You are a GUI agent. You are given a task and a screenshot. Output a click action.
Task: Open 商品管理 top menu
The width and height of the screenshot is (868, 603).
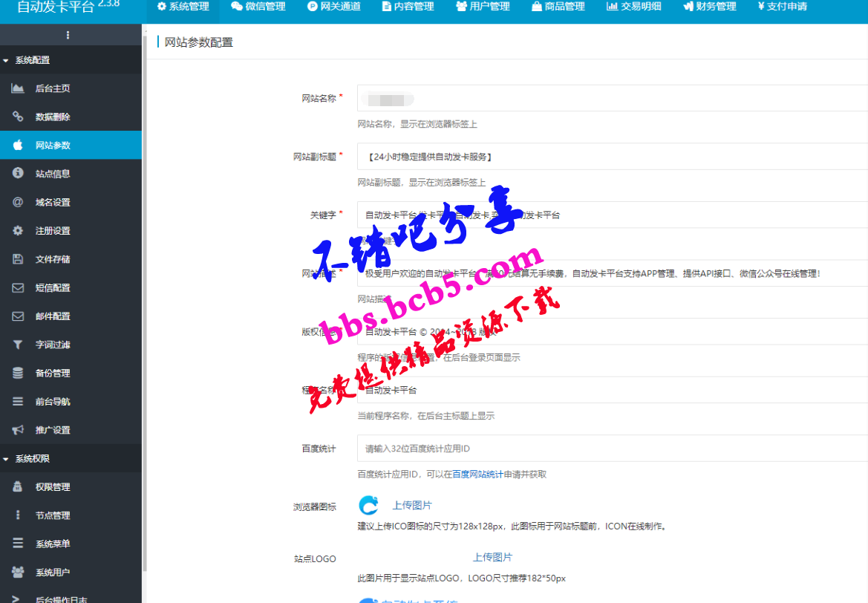tap(558, 7)
